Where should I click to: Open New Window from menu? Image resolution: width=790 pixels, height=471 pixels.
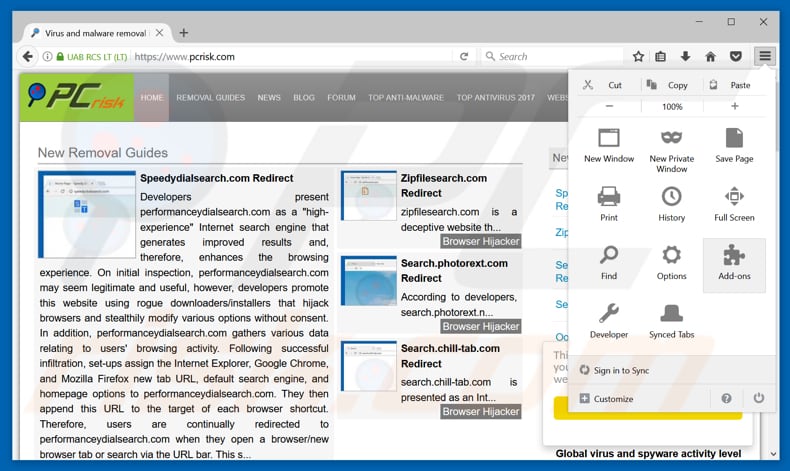click(609, 146)
